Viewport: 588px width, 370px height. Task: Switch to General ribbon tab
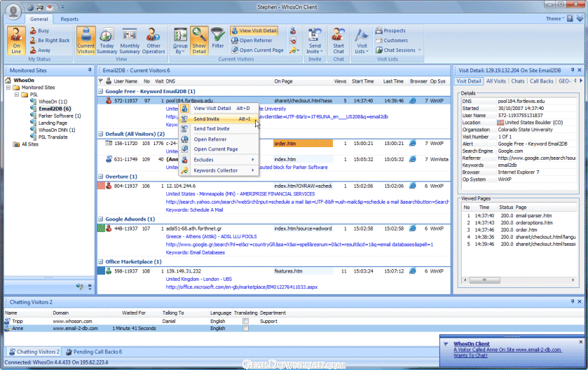pyautogui.click(x=39, y=19)
